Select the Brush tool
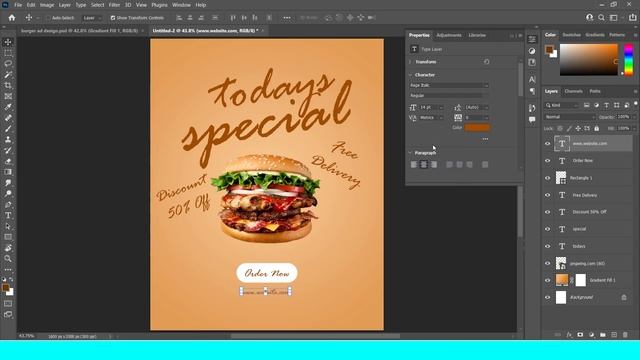 click(8, 129)
